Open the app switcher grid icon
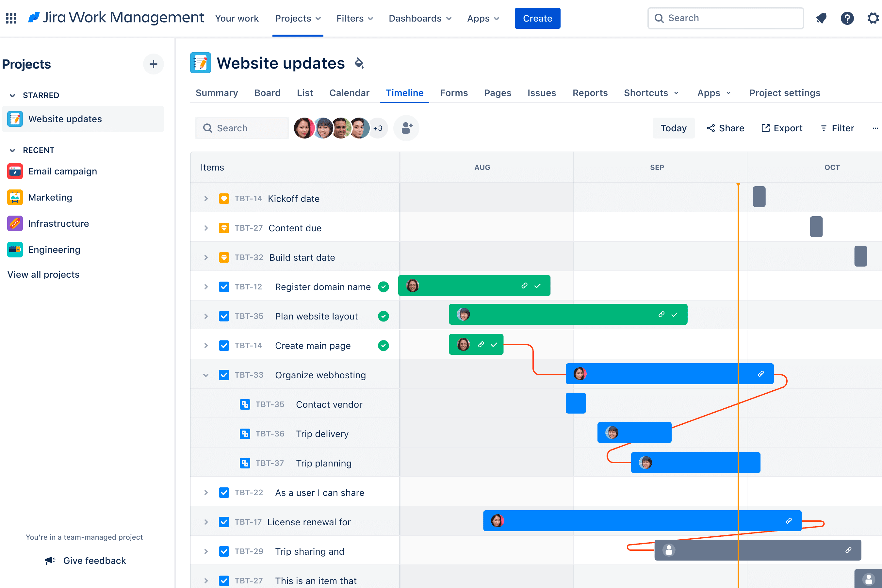882x588 pixels. coord(11,18)
